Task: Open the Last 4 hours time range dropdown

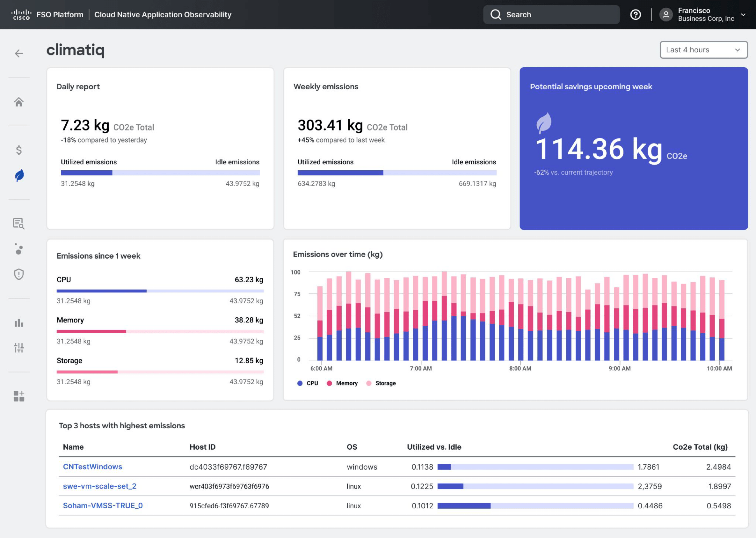Action: (703, 50)
